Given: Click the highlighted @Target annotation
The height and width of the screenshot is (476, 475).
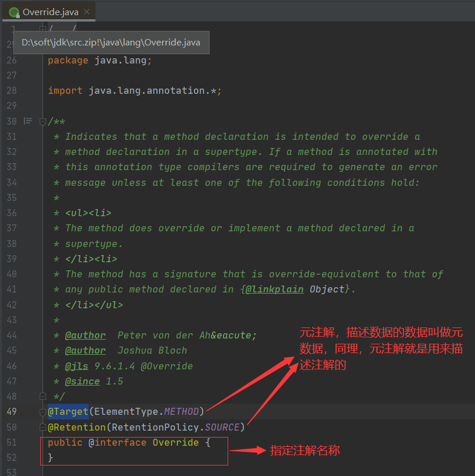Looking at the screenshot, I should [x=67, y=411].
